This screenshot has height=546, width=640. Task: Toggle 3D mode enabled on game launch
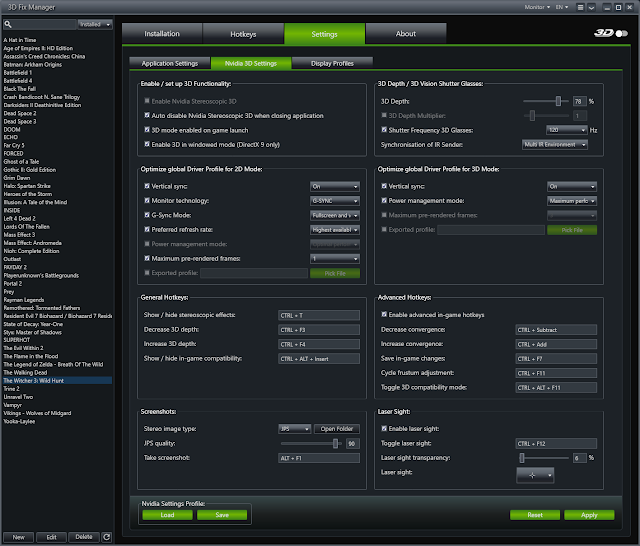pos(147,130)
